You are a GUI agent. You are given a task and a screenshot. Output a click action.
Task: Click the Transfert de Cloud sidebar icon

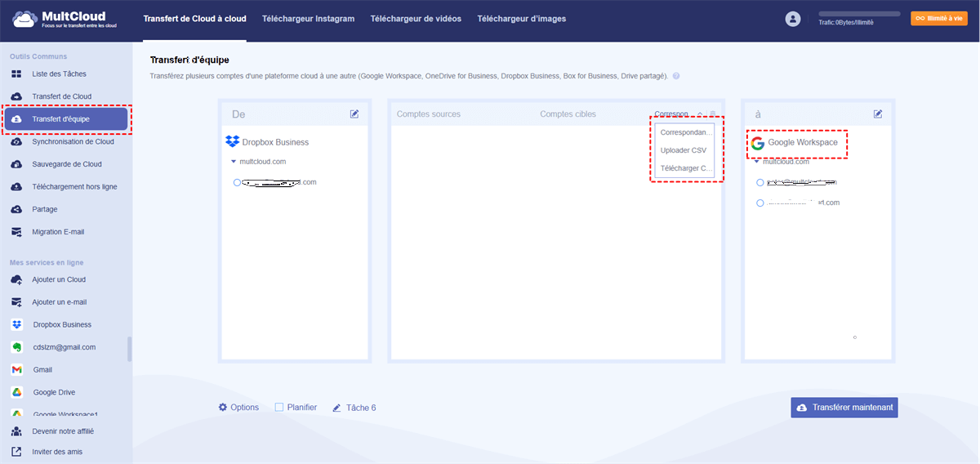coord(16,96)
